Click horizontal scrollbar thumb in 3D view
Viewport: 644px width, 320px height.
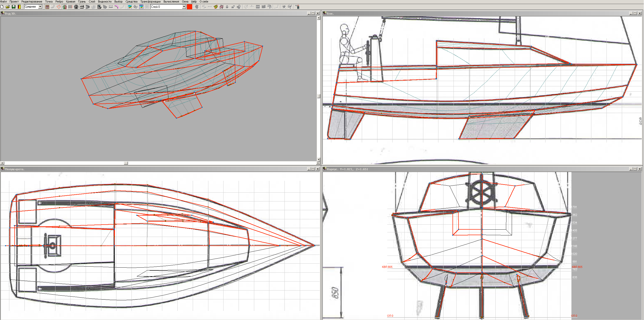(126, 163)
